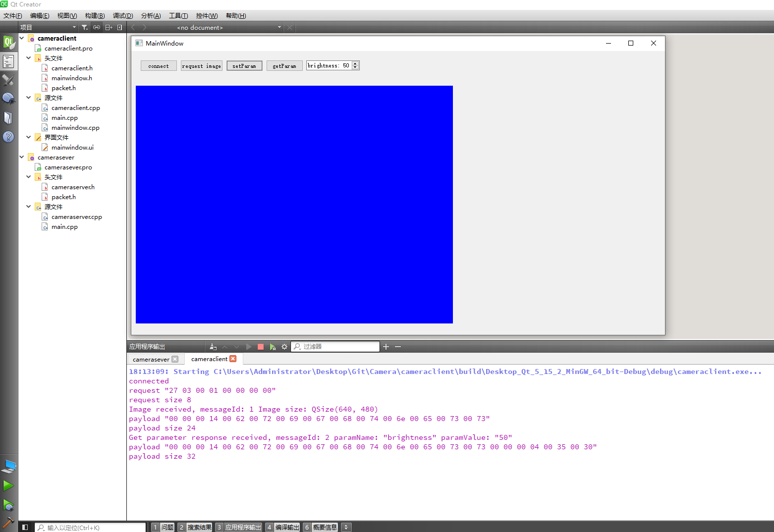Open pane 4 编译输出 in status bar
Screen dimensions: 774x532
282,527
